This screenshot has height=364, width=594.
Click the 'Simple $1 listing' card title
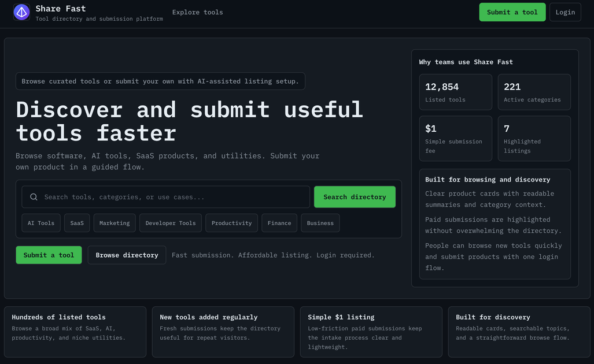tap(341, 317)
